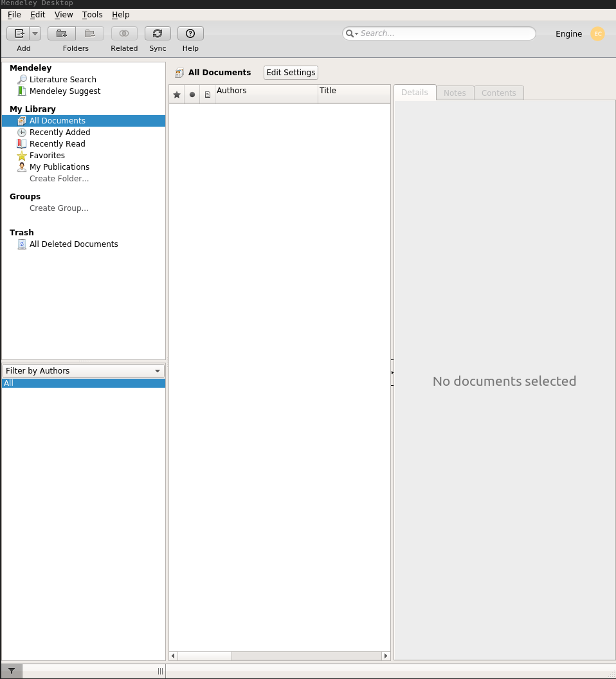
Task: Select Mendeley Suggest in sidebar
Action: (65, 91)
